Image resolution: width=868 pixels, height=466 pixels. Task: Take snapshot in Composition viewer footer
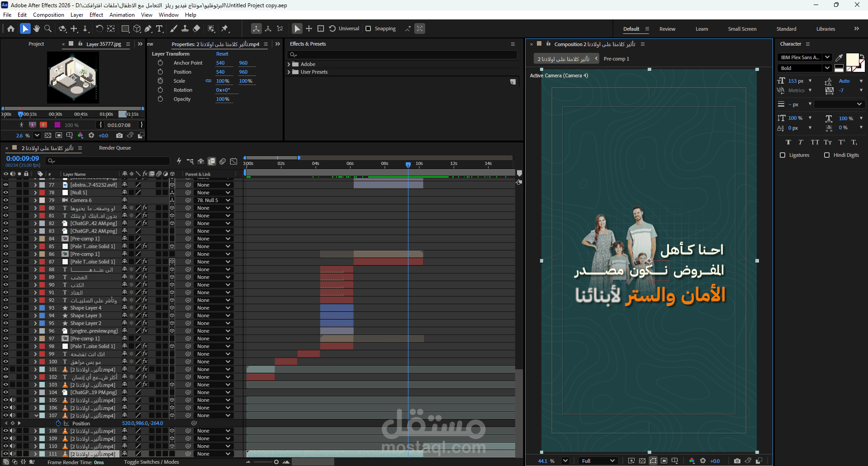(x=737, y=461)
